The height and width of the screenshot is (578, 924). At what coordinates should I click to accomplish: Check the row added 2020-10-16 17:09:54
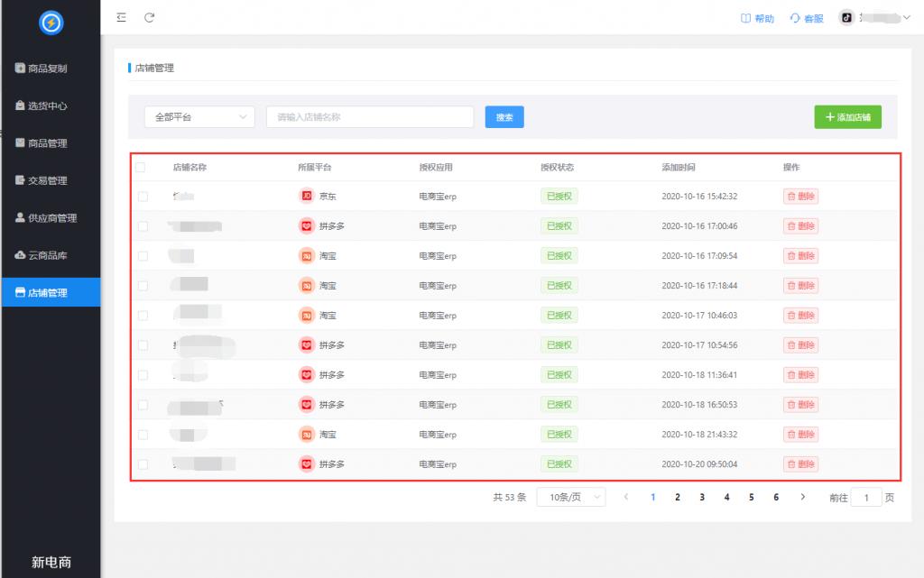(x=143, y=256)
